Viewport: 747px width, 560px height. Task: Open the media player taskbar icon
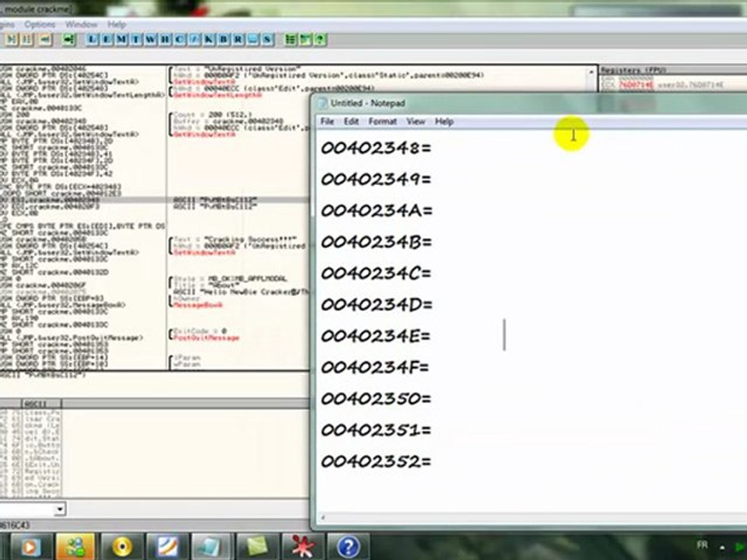pyautogui.click(x=30, y=547)
